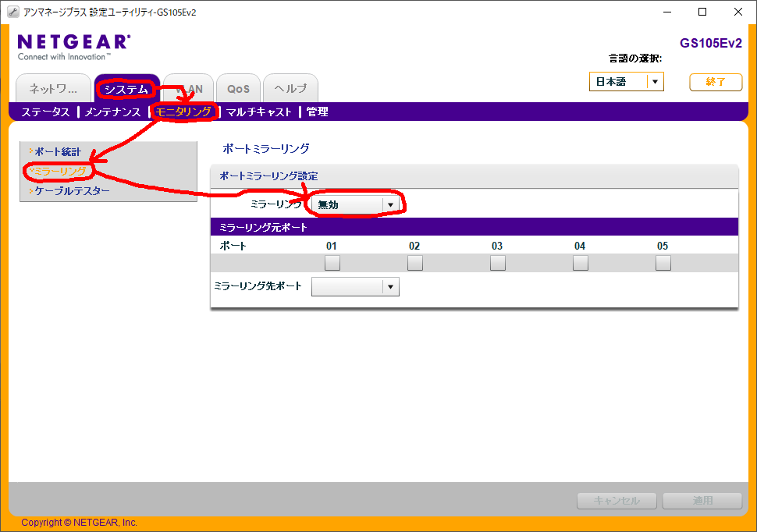Screen dimensions: 757x532
Task: Open the QoS tab
Action: [x=238, y=89]
